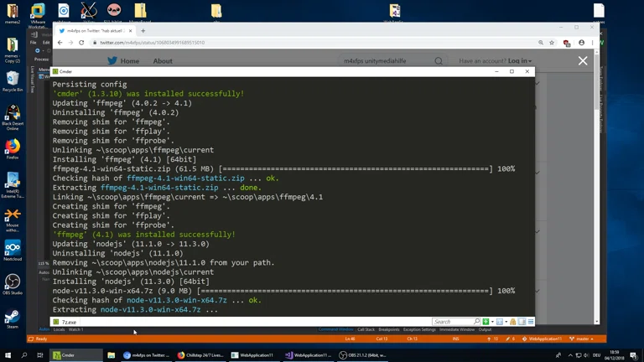Click WebApplication11 repository in VS status bar
This screenshot has height=362, width=644.
coord(543,339)
